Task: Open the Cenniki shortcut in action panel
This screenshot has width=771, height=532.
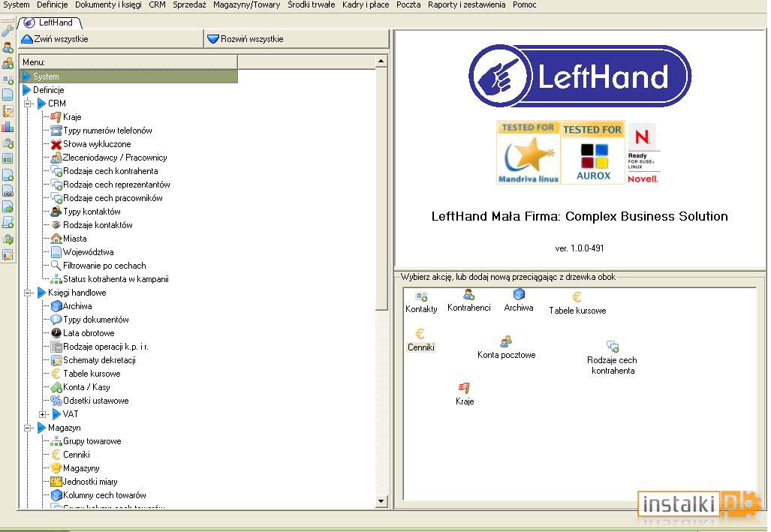Action: pos(420,334)
